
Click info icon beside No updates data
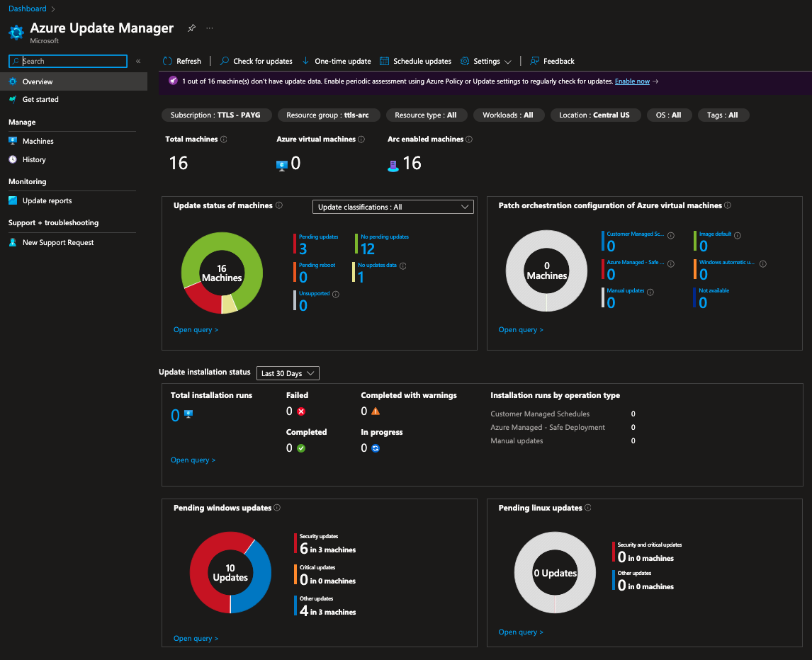403,266
